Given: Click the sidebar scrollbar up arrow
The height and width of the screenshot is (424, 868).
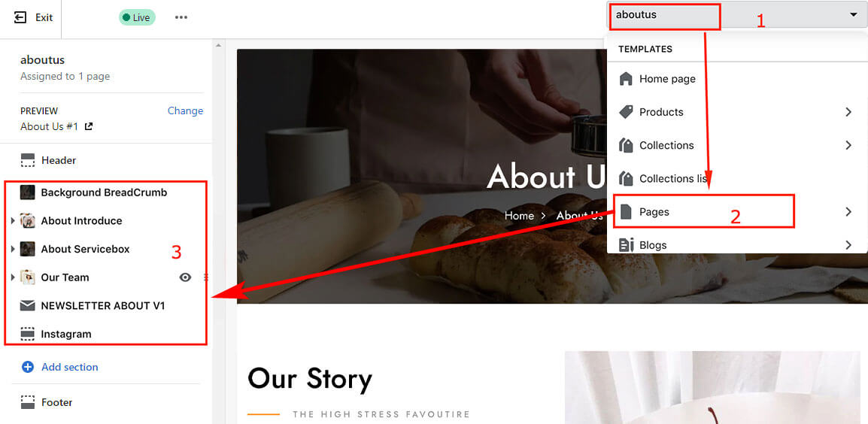Looking at the screenshot, I should click(218, 45).
